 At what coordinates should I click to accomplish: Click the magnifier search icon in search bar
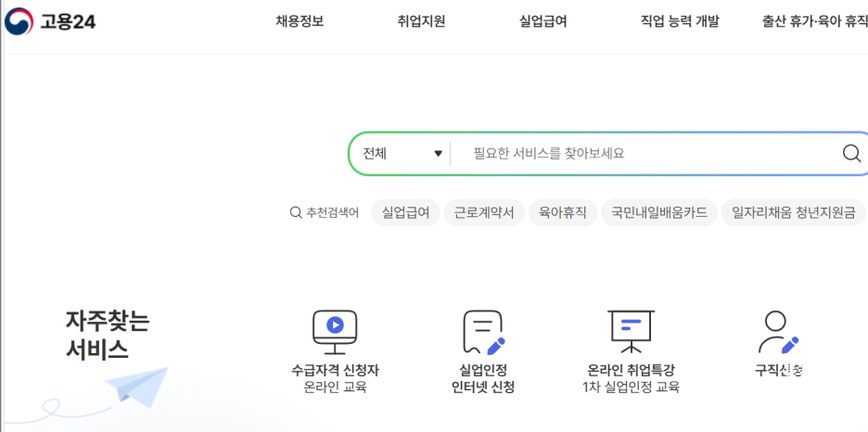pos(851,153)
